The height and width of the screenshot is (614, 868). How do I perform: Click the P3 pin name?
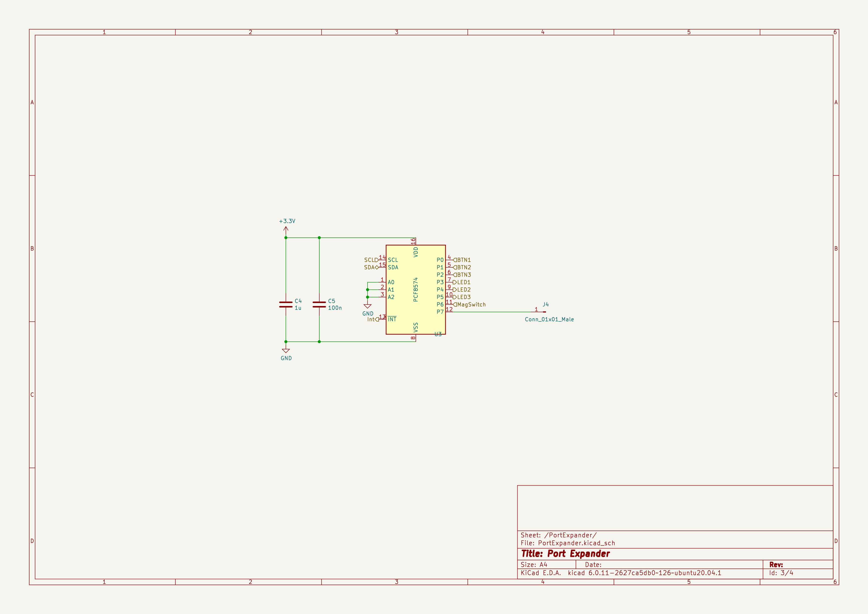(440, 282)
